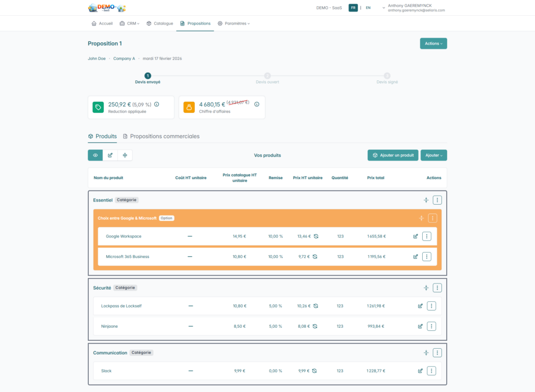Image resolution: width=535 pixels, height=392 pixels.
Task: Click Ajouter un produit button
Action: click(x=393, y=155)
